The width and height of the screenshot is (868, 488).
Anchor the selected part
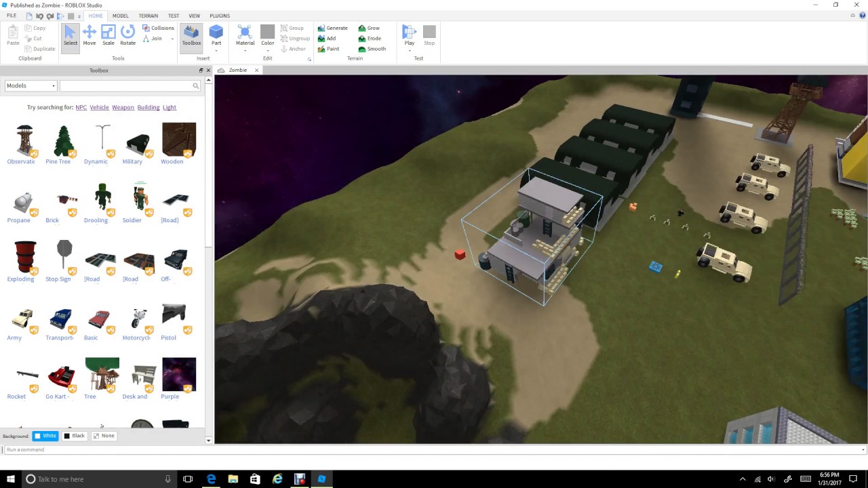[x=293, y=49]
